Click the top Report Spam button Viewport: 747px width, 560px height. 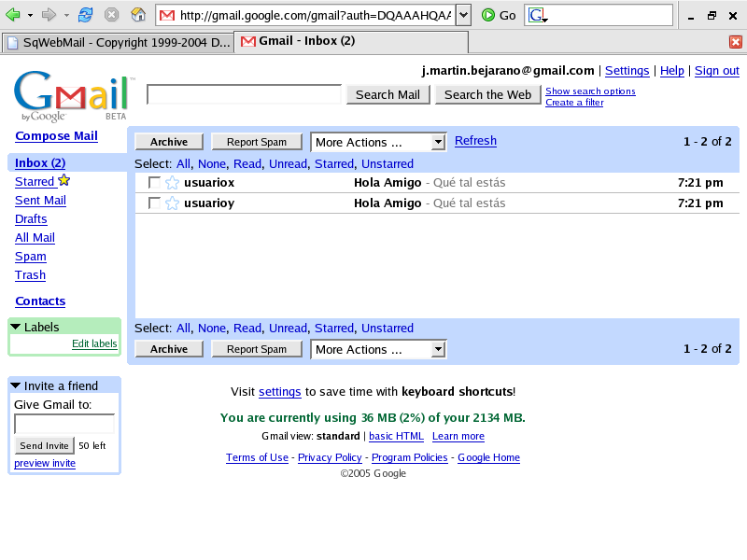(x=257, y=142)
